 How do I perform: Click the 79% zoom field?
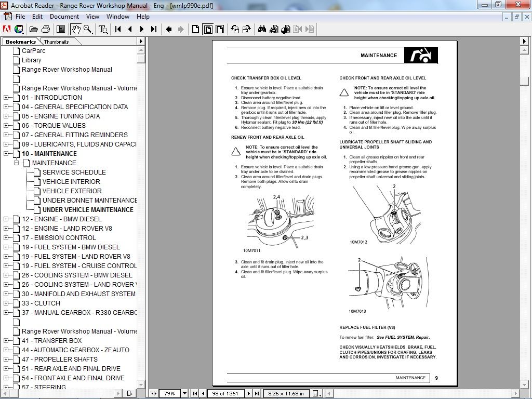tap(170, 393)
